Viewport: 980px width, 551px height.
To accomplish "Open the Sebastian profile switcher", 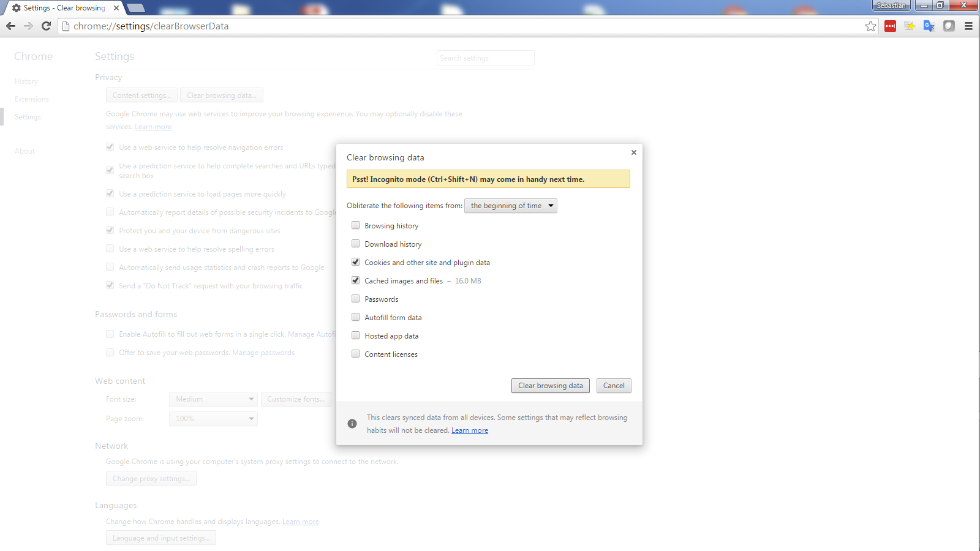I will [891, 6].
